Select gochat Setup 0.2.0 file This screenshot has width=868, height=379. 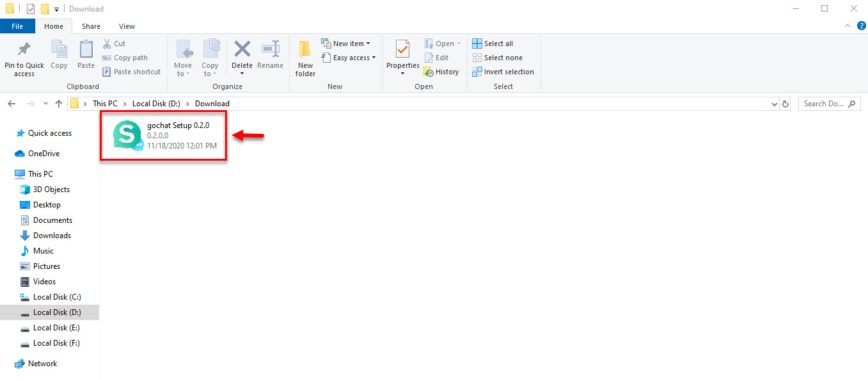click(x=163, y=136)
